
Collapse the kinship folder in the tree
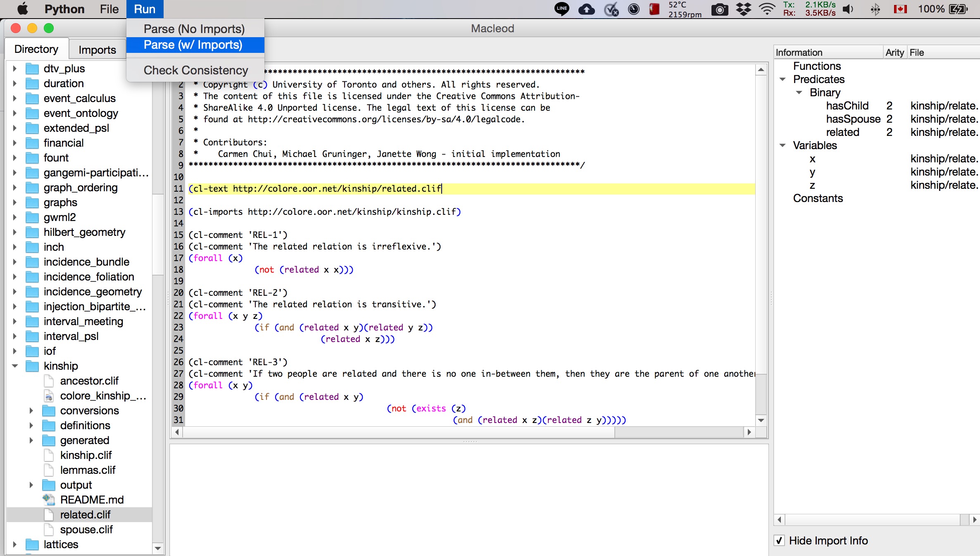pos(15,366)
